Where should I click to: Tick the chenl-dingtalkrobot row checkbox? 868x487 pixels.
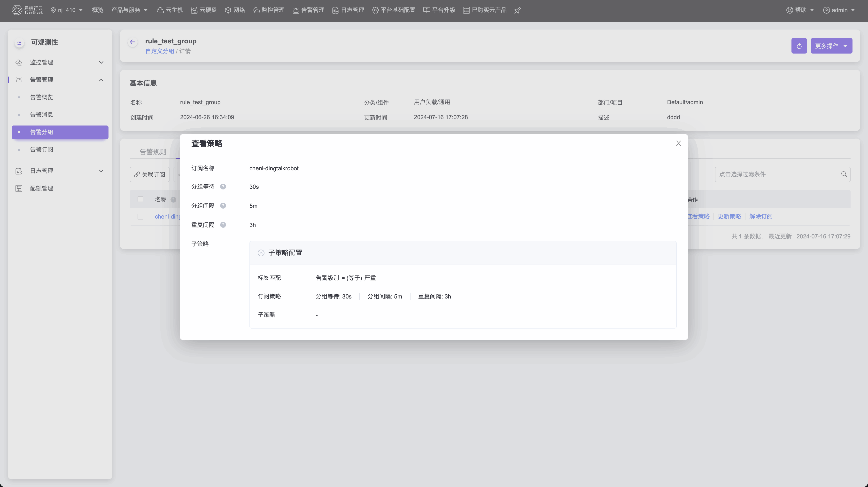click(140, 217)
